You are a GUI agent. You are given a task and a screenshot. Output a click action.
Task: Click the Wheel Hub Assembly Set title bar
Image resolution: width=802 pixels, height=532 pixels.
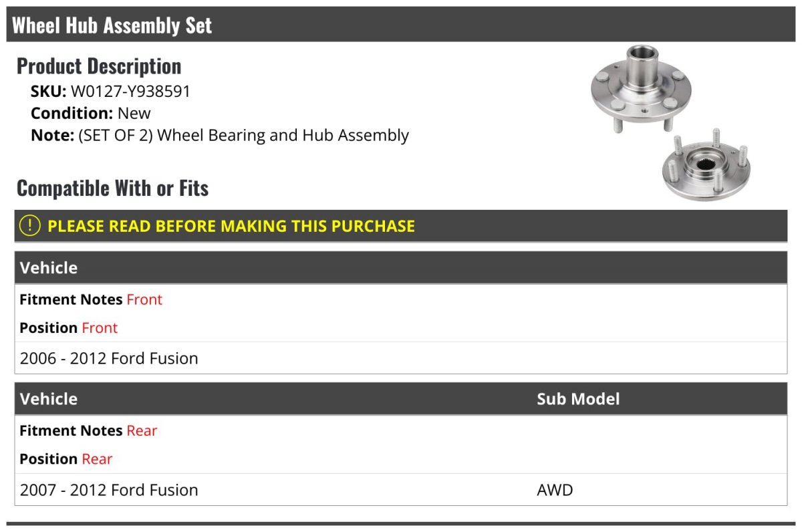[401, 25]
